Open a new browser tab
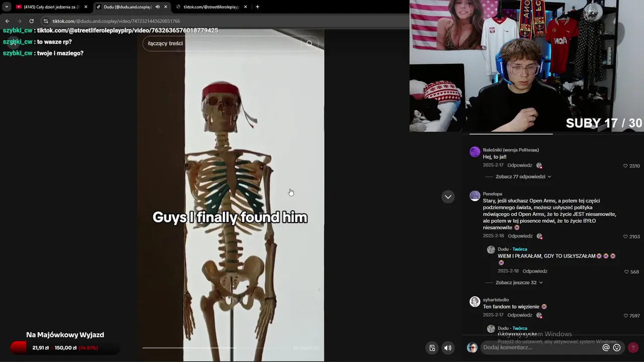This screenshot has height=362, width=644. (258, 7)
